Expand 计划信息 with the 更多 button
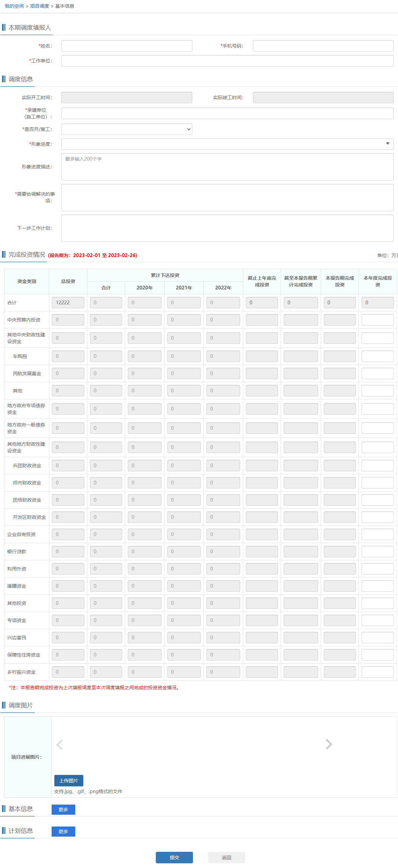 pyautogui.click(x=63, y=831)
